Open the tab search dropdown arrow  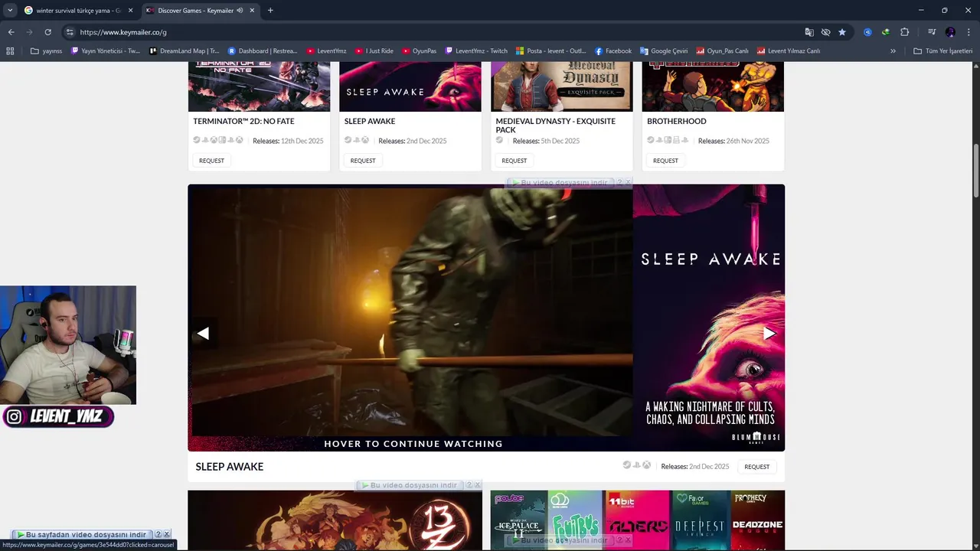coord(10,11)
